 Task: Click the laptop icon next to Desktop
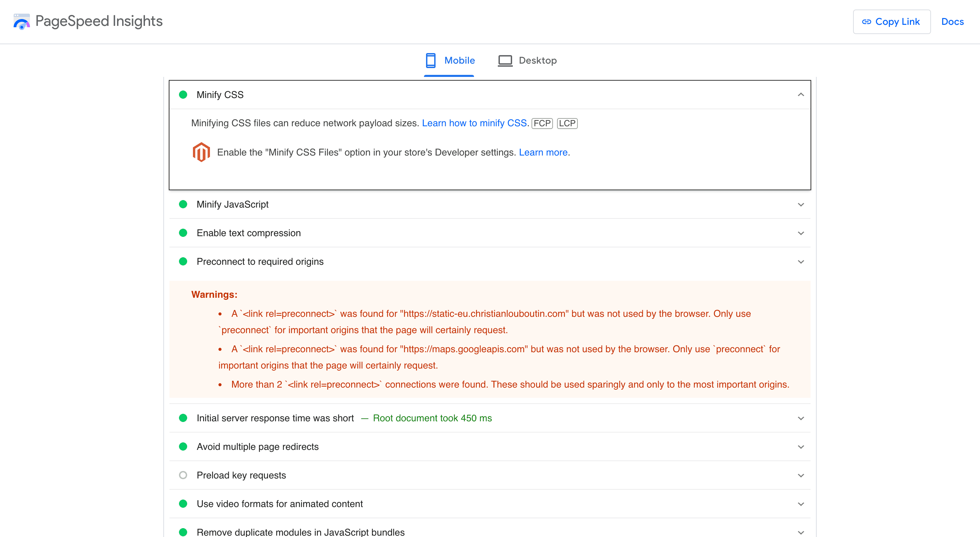pos(504,60)
